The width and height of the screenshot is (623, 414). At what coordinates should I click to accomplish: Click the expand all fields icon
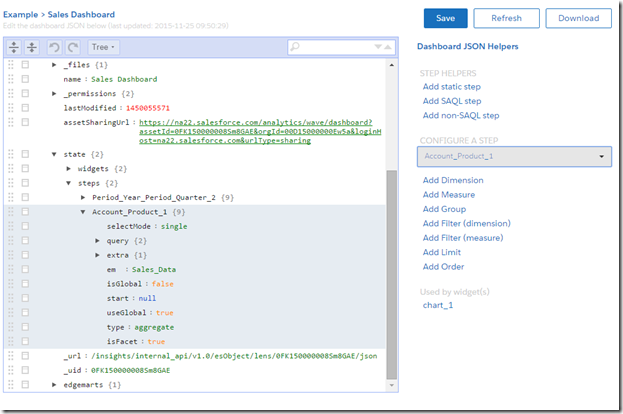tap(14, 47)
